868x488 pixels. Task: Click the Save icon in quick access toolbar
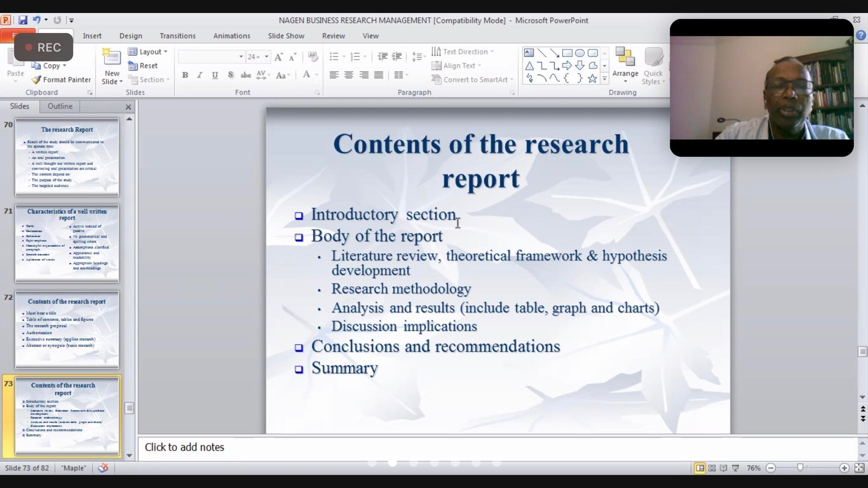coord(23,20)
